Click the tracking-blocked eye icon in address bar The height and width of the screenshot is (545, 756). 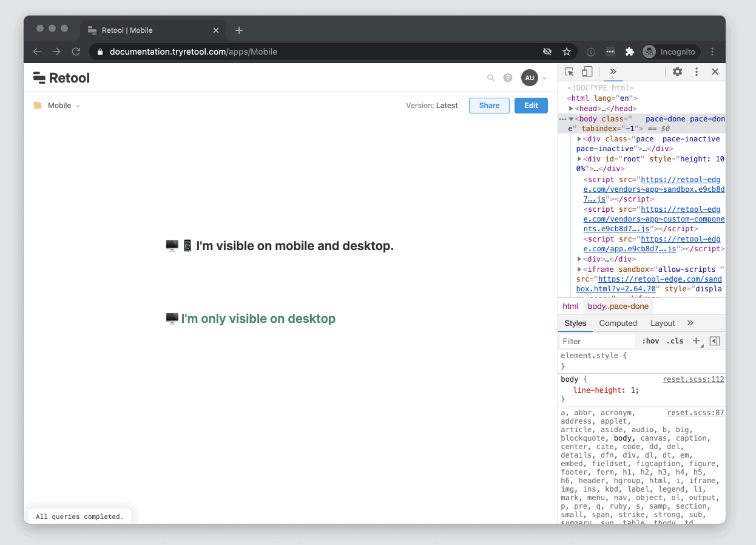[x=547, y=52]
